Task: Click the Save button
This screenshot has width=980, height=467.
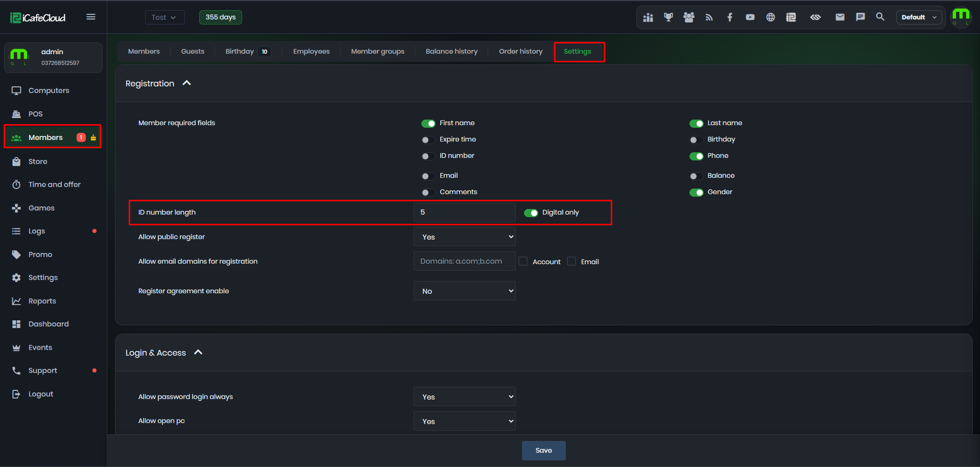Action: 544,451
